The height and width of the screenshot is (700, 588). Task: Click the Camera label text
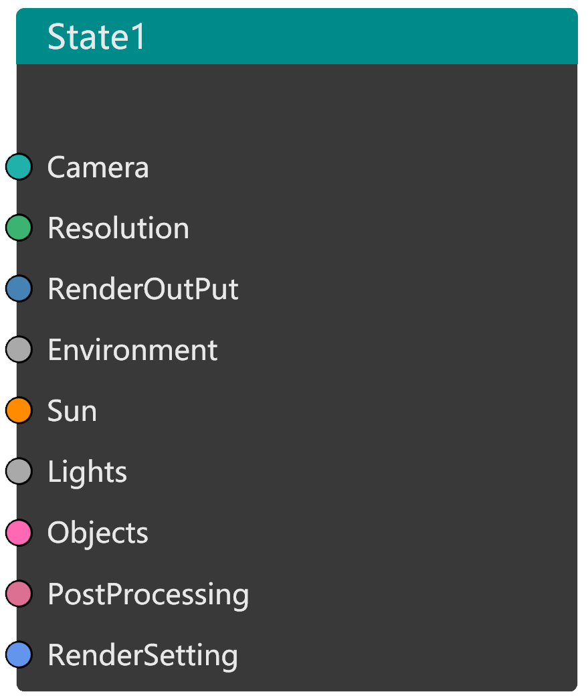98,167
